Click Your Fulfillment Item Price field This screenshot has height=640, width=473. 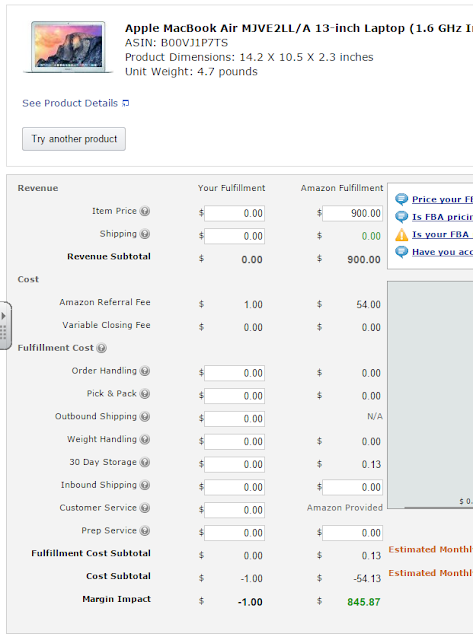(235, 213)
